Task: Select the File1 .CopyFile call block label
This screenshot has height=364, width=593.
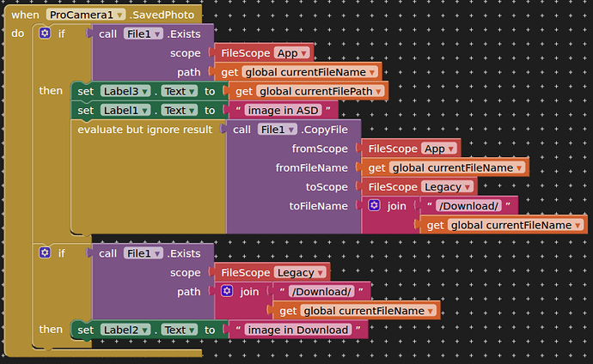Action: click(327, 130)
